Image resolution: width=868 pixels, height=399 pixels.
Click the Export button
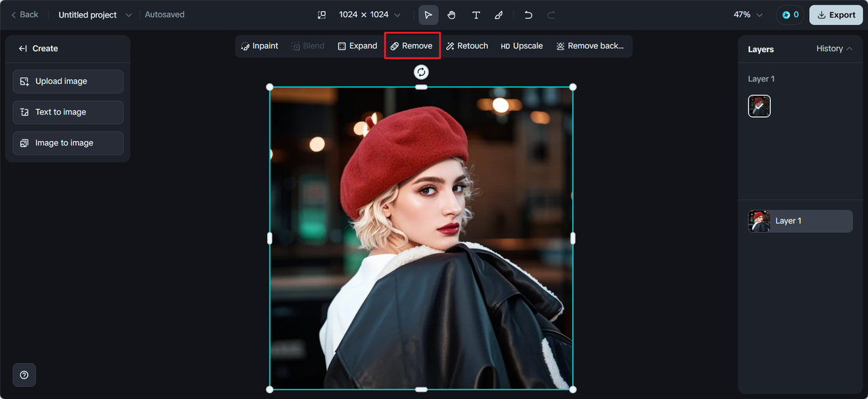point(835,15)
